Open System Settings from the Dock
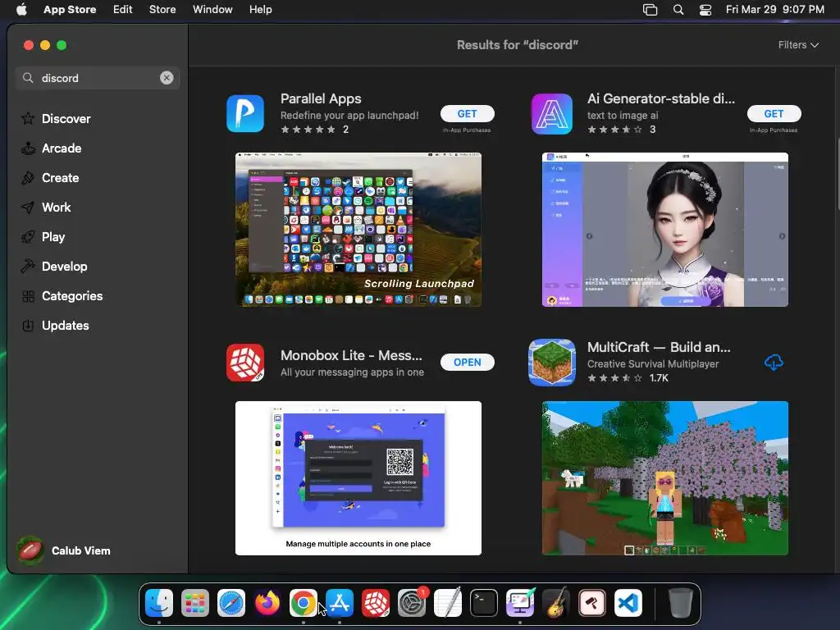 412,603
